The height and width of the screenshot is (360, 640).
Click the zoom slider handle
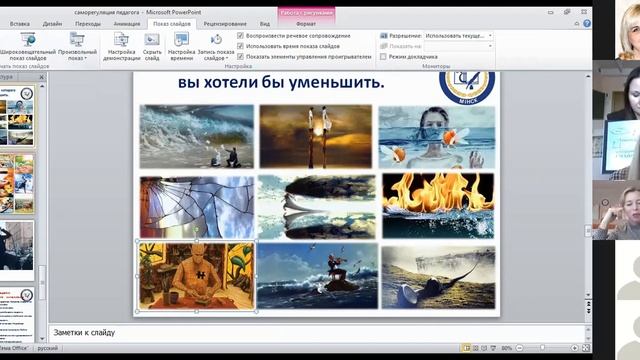[542, 348]
